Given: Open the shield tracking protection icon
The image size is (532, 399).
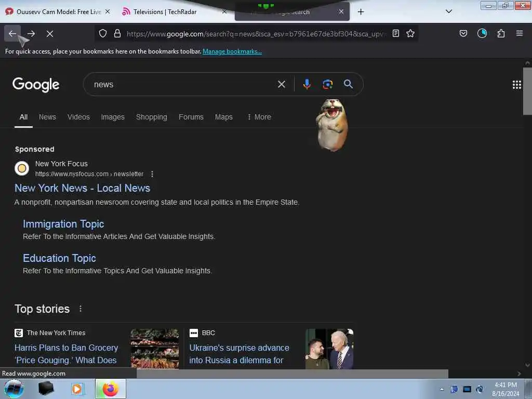Looking at the screenshot, I should pos(103,33).
